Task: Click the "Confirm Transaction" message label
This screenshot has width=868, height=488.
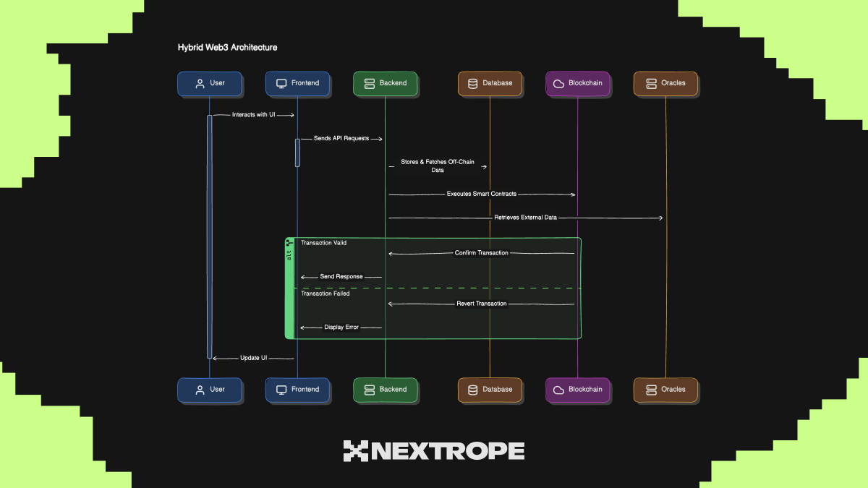Action: pos(481,253)
